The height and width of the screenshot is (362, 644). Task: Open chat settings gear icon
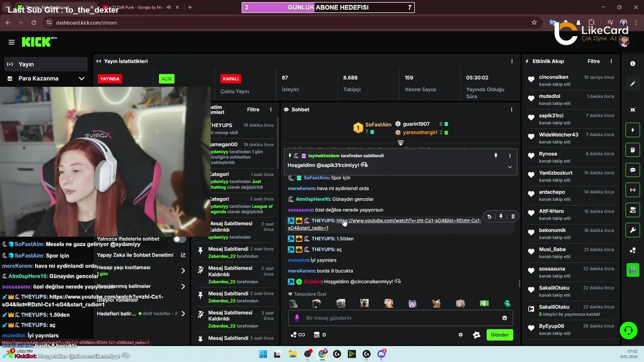[x=460, y=335]
